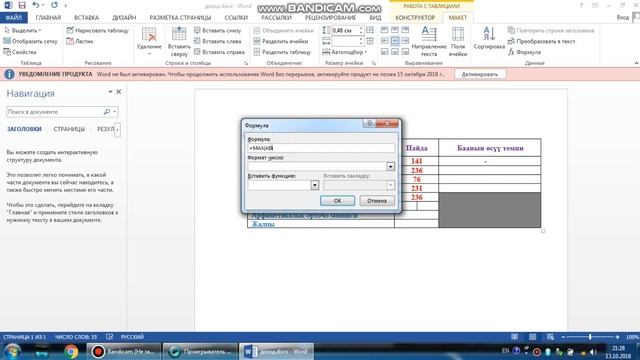Image resolution: width=640 pixels, height=360 pixels.
Task: Select the СТРАНИЦЫ navigation tab
Action: point(69,129)
